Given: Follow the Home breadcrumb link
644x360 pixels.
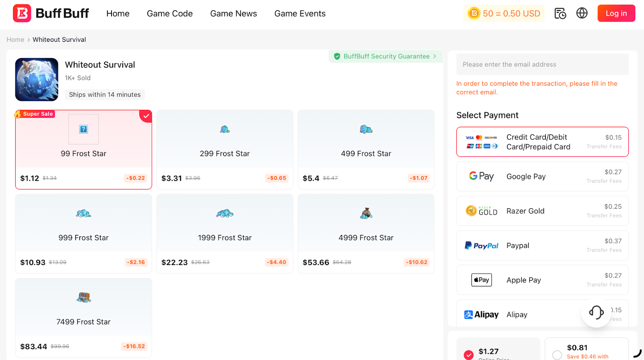Looking at the screenshot, I should click(15, 39).
